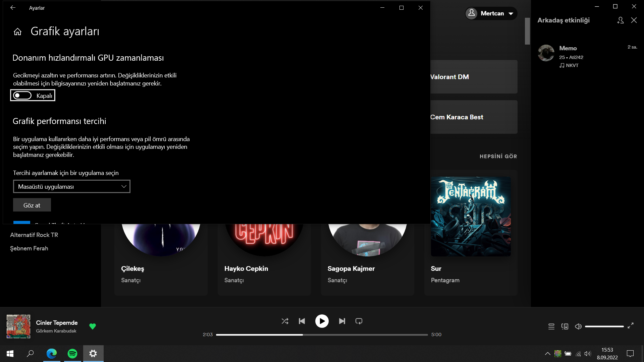
Task: Enter full screen with expand icon
Action: 631,325
